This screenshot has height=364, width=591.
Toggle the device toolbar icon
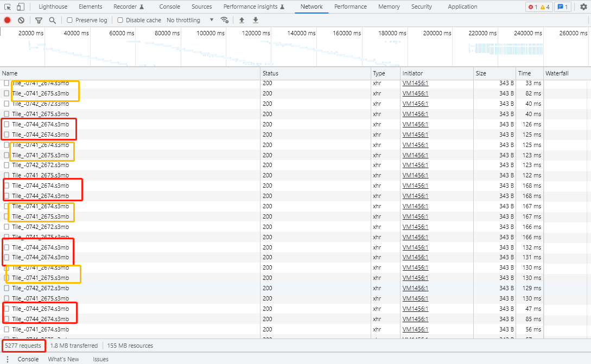coord(21,7)
